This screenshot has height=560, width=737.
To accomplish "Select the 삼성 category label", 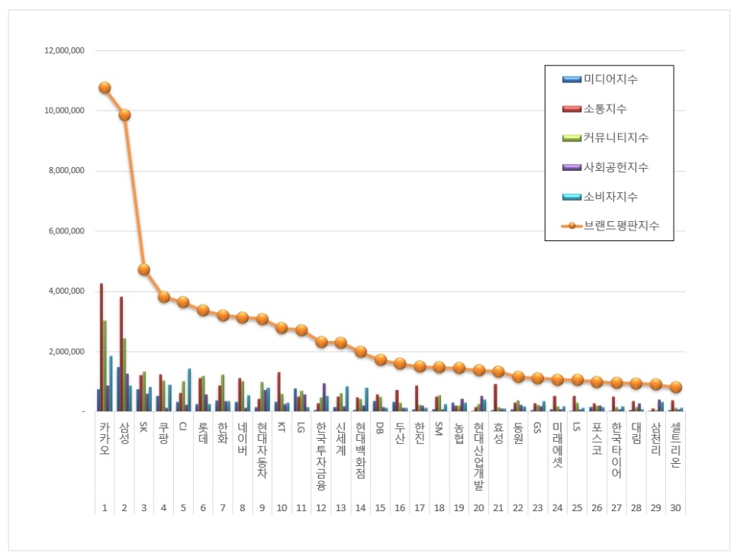I will tap(124, 433).
